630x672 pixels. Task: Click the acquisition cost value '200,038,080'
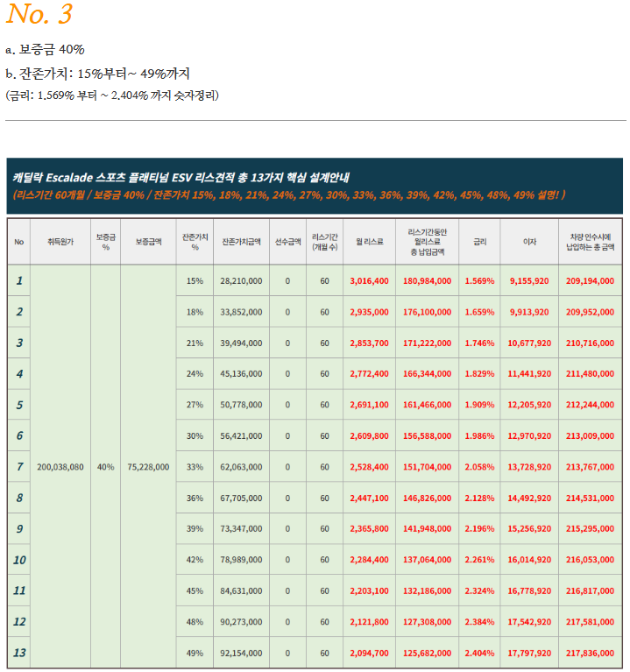click(x=60, y=467)
